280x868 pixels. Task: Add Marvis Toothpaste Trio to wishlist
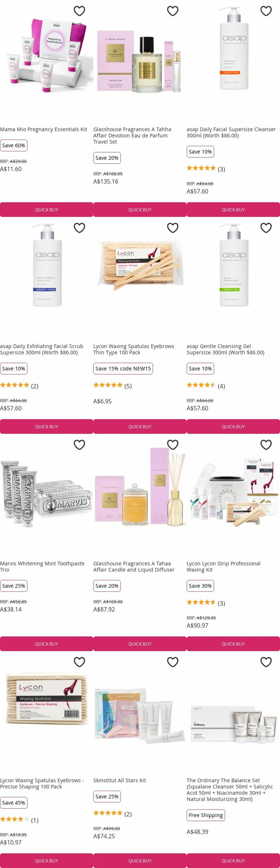click(x=79, y=445)
